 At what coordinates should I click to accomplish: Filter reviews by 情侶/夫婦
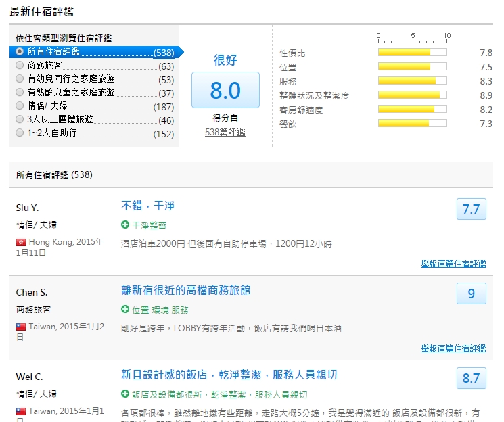pos(20,106)
